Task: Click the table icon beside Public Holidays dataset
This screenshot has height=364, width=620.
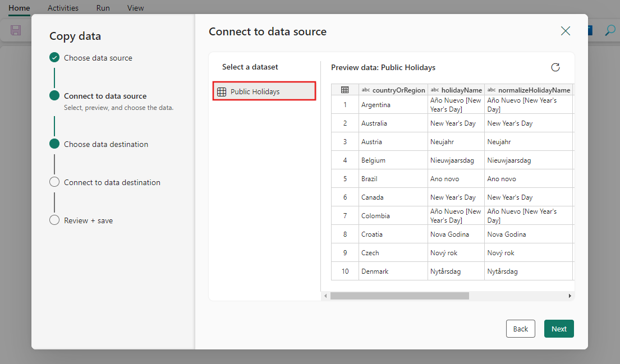Action: (x=221, y=91)
